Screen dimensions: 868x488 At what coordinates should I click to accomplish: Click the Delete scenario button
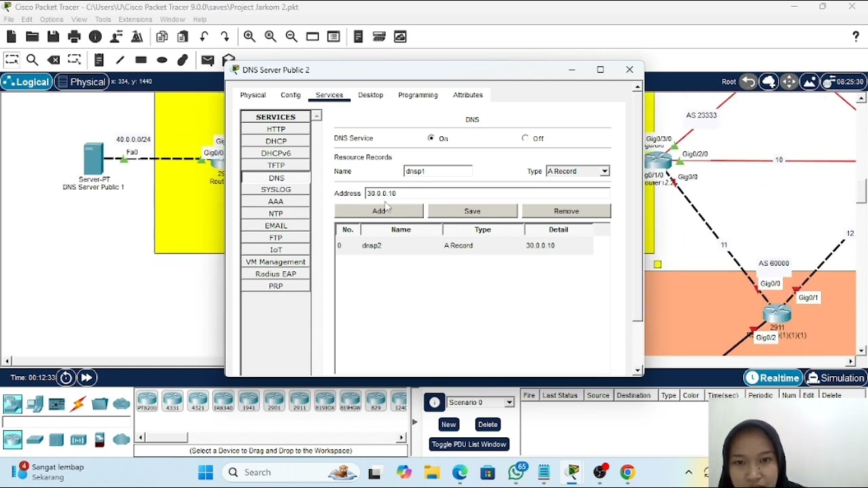pos(488,424)
